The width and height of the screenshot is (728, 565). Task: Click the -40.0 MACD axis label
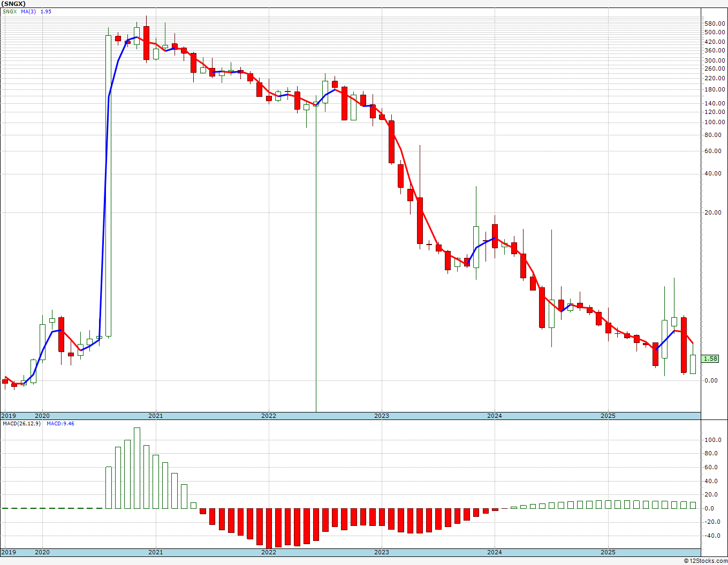pyautogui.click(x=714, y=536)
